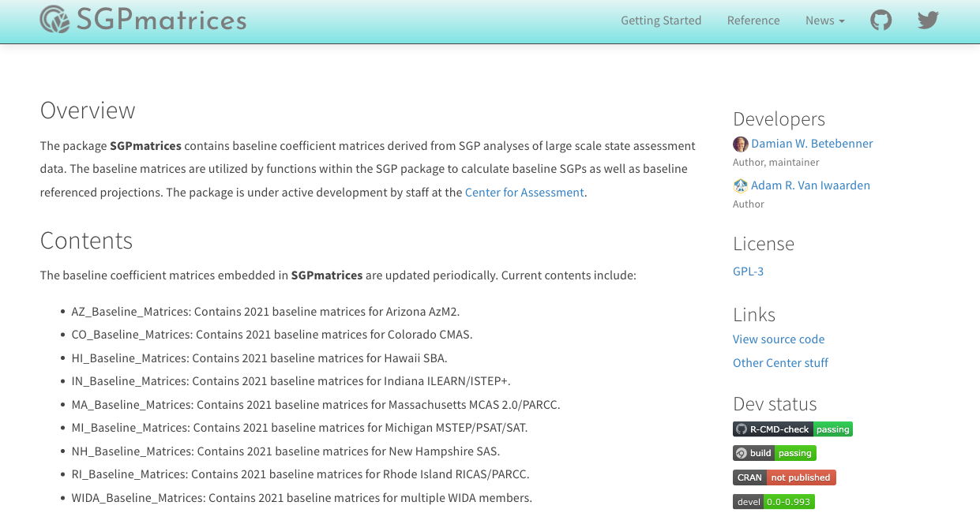
Task: Open the CRAN not published badge
Action: point(784,477)
